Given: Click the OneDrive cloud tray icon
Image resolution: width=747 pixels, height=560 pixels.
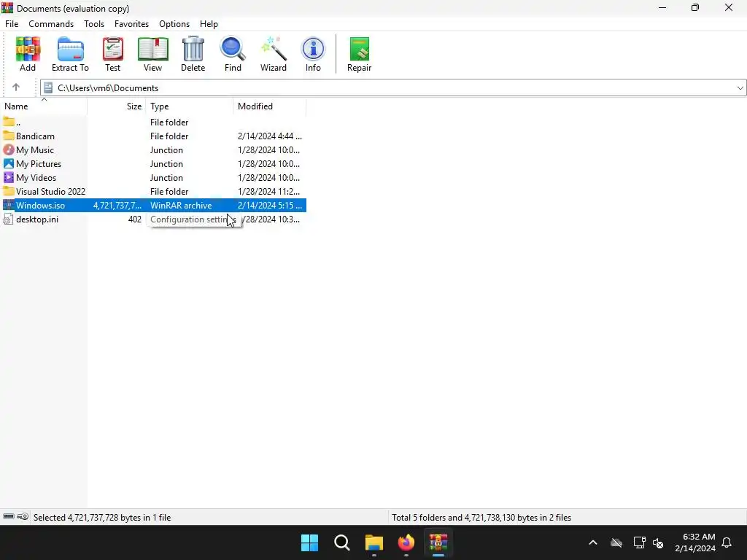Looking at the screenshot, I should 616,542.
